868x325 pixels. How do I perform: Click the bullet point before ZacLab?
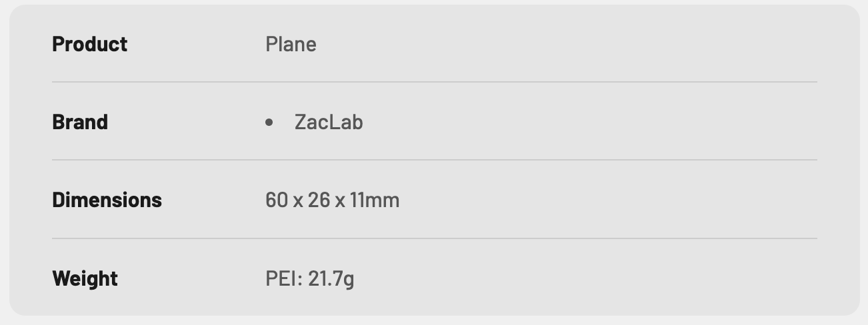point(269,123)
